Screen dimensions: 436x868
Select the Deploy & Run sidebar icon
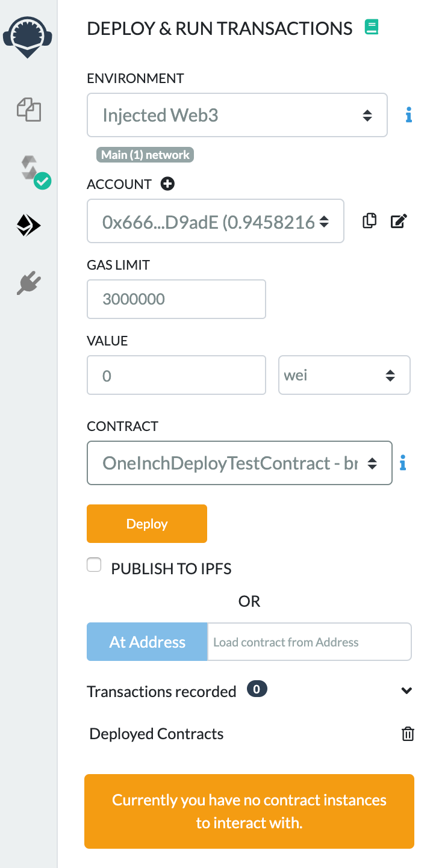click(28, 226)
